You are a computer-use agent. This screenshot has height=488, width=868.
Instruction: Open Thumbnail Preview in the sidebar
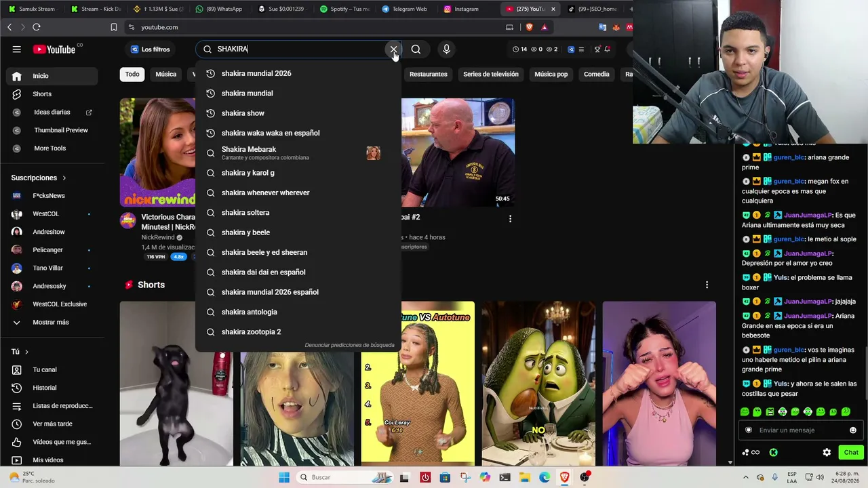pyautogui.click(x=52, y=130)
